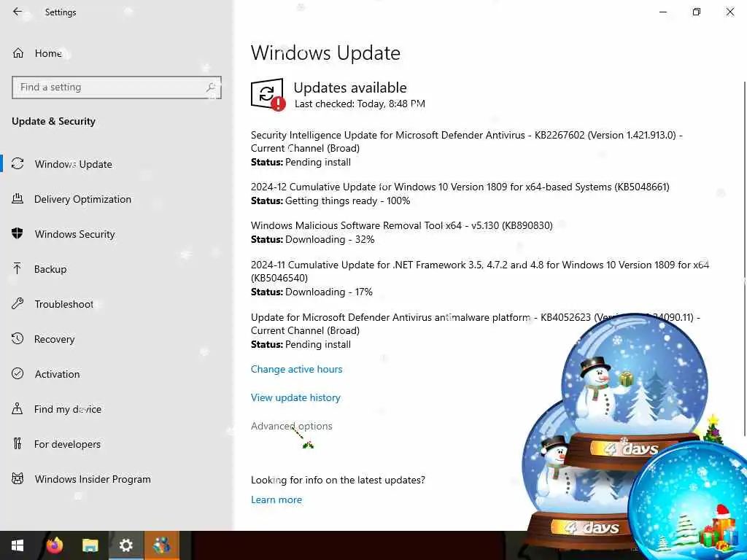
Task: Click Change active hours link
Action: [x=296, y=369]
